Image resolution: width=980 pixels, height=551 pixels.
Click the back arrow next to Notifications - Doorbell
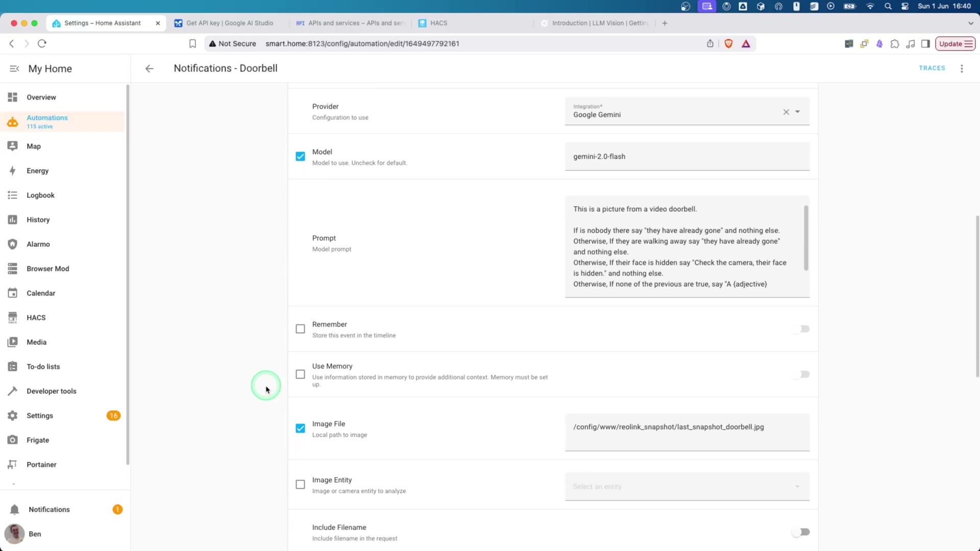149,68
